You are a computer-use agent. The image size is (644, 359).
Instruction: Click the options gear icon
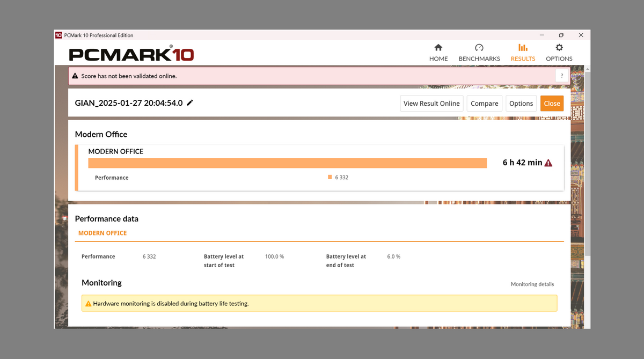[x=559, y=48]
